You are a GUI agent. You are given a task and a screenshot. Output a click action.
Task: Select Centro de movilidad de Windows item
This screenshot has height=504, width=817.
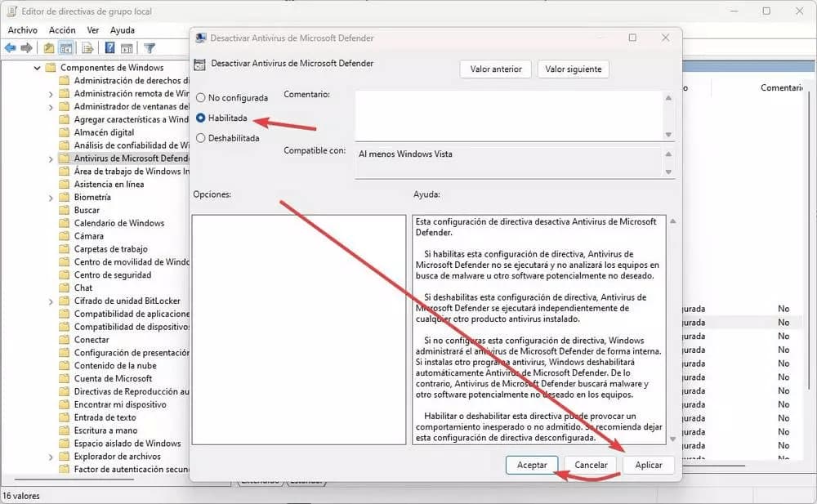tap(132, 261)
